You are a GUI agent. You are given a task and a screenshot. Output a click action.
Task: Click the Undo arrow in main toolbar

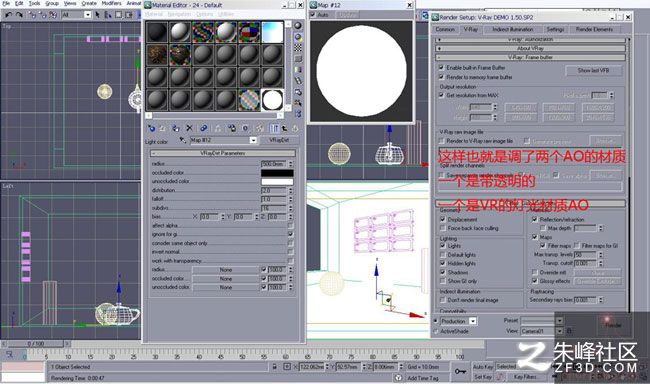pos(8,15)
